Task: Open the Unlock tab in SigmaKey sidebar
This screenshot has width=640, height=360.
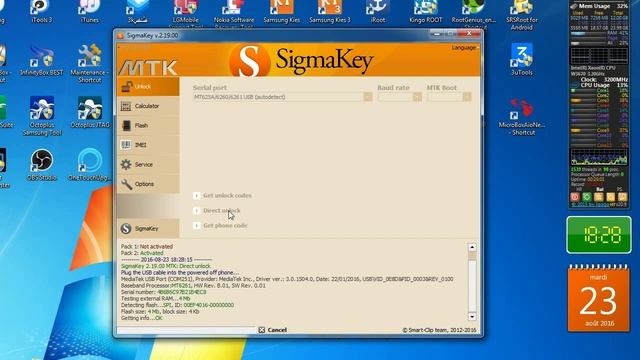Action: pos(148,87)
